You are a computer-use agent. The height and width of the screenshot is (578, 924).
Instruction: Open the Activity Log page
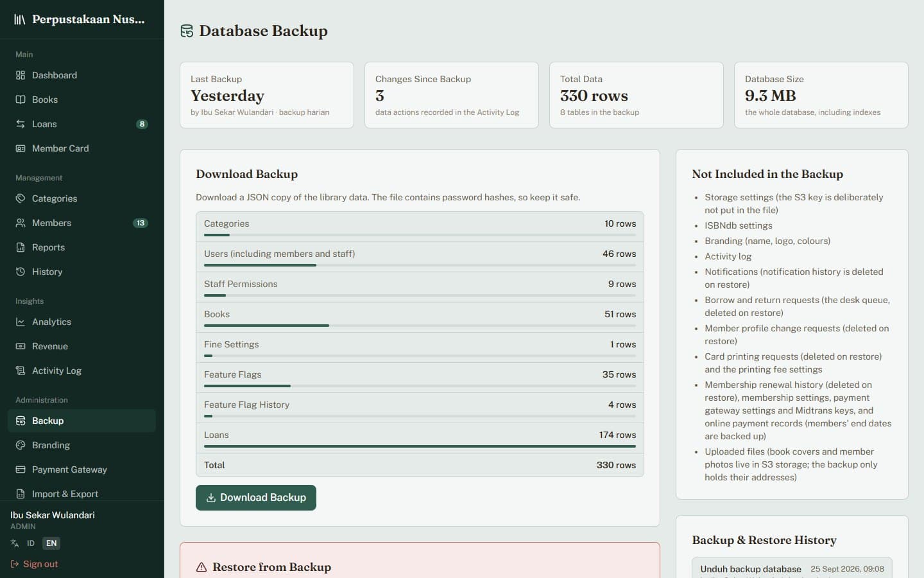pyautogui.click(x=81, y=371)
